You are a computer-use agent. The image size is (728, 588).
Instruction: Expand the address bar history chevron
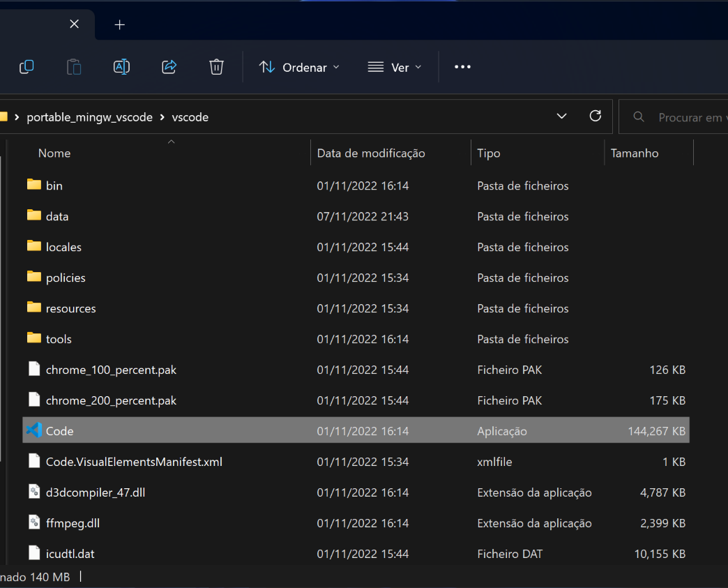point(562,116)
